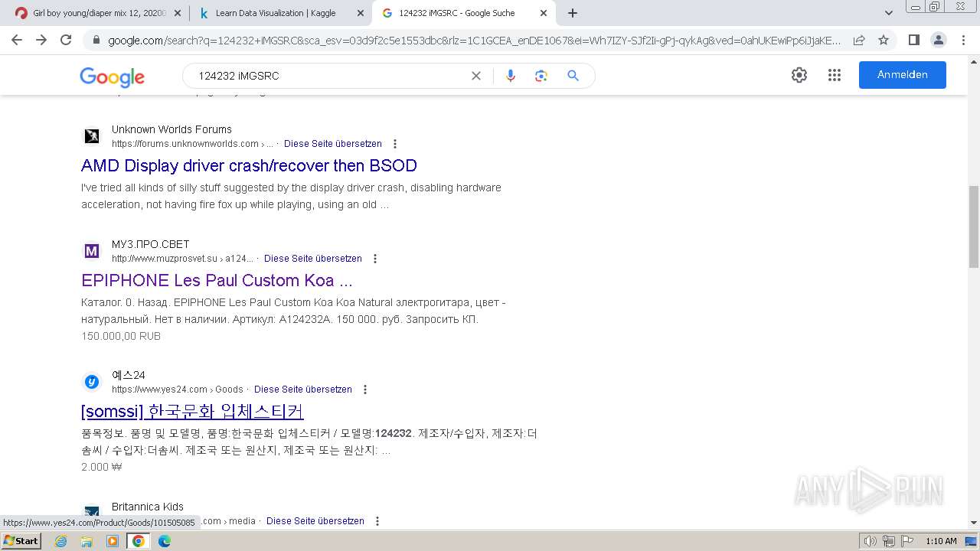Open Google Lens image search icon
The height and width of the screenshot is (551, 980).
point(541,76)
